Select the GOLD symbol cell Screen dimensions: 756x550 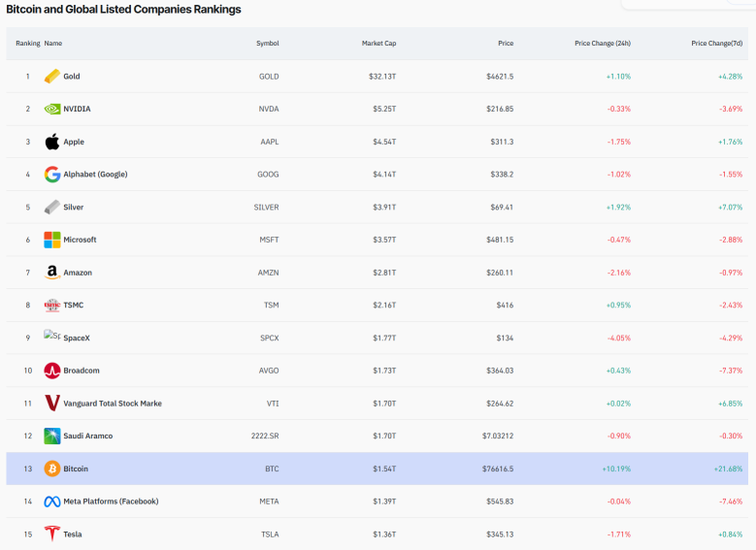[269, 77]
